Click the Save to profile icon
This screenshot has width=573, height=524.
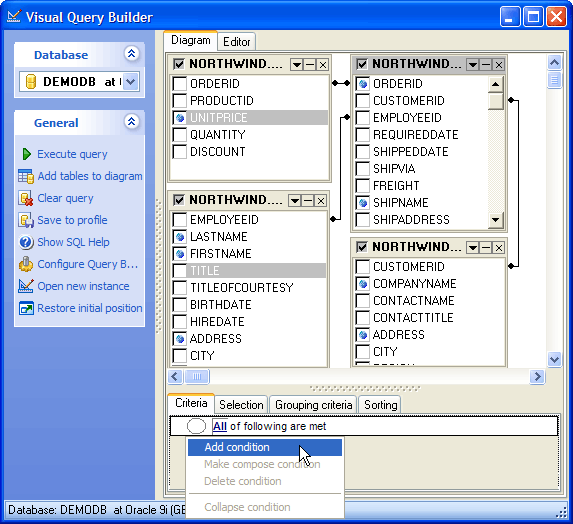pyautogui.click(x=26, y=220)
